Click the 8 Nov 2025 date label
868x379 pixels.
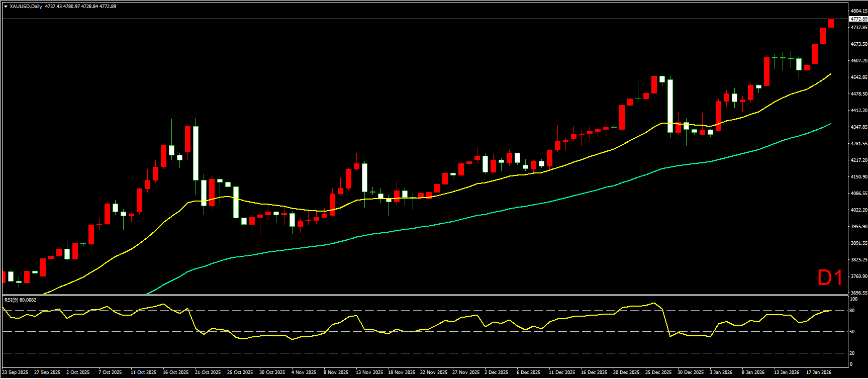336,372
